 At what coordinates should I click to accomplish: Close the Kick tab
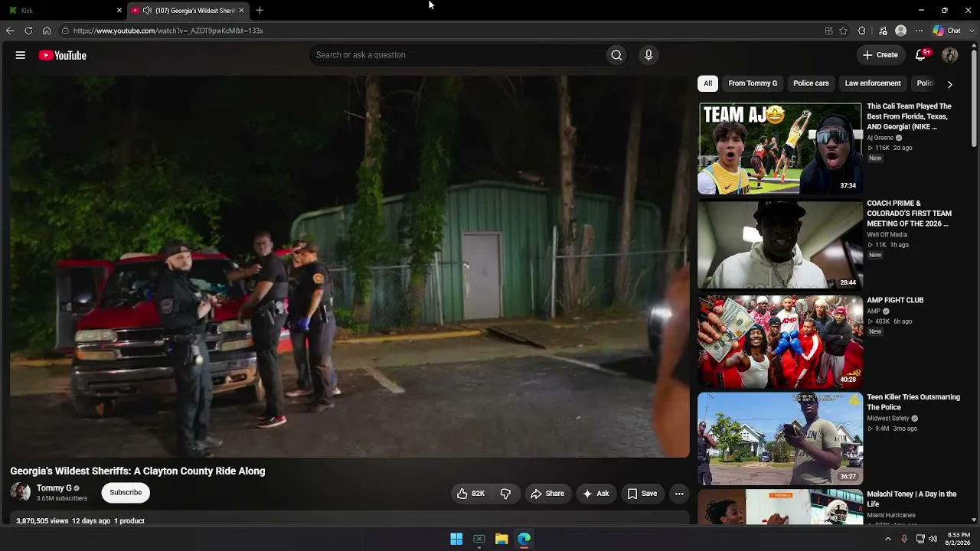[x=119, y=10]
